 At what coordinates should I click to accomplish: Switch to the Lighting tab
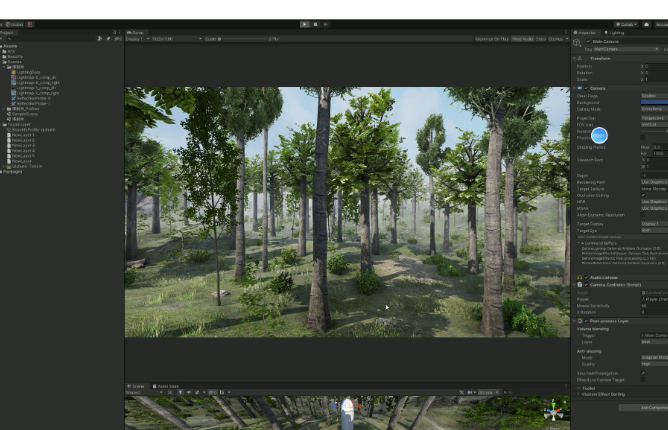[x=616, y=32]
